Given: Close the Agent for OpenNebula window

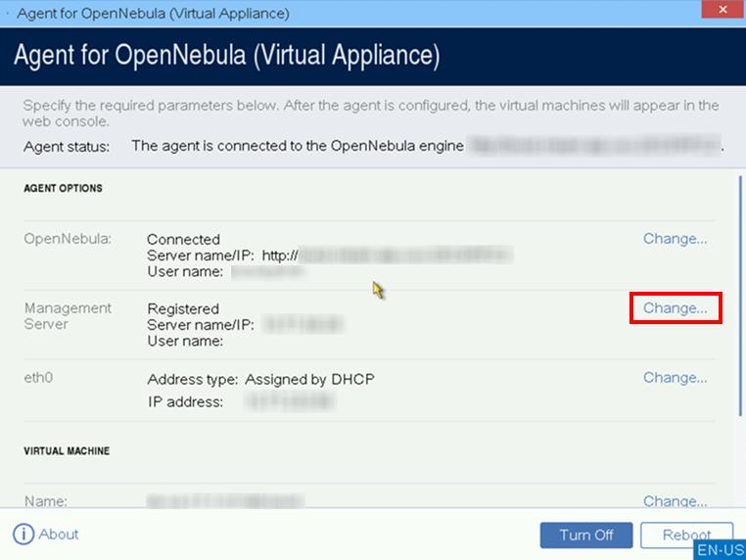Looking at the screenshot, I should click(723, 10).
